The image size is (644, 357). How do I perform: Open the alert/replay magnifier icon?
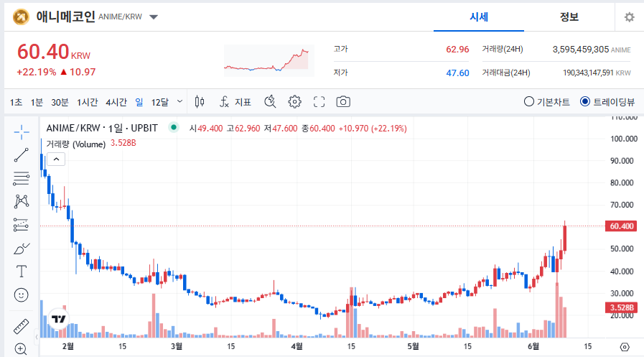270,101
